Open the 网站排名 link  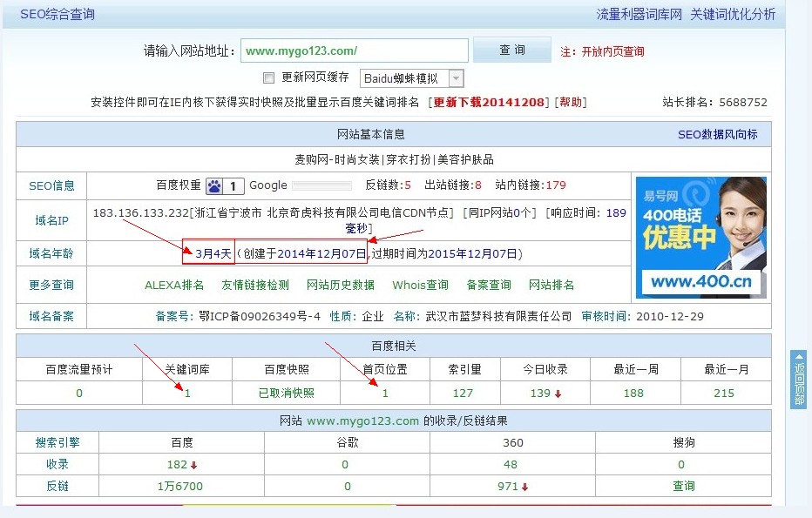pyautogui.click(x=551, y=286)
